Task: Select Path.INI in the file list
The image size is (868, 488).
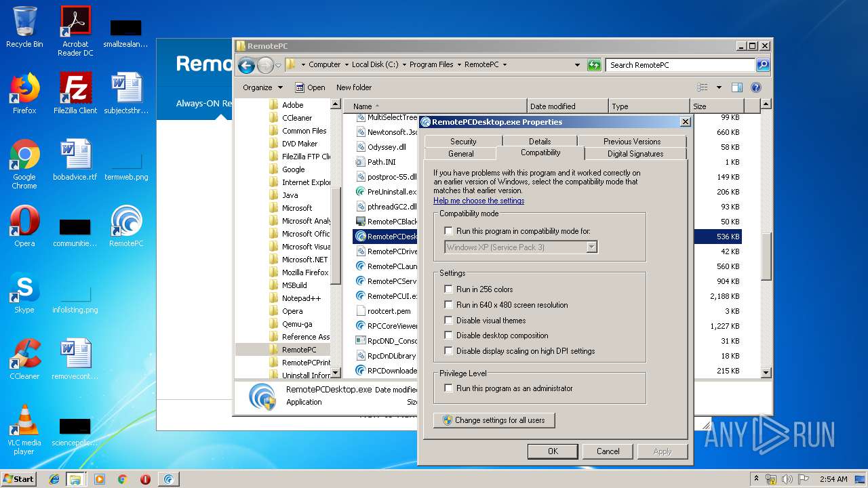Action: click(x=381, y=162)
